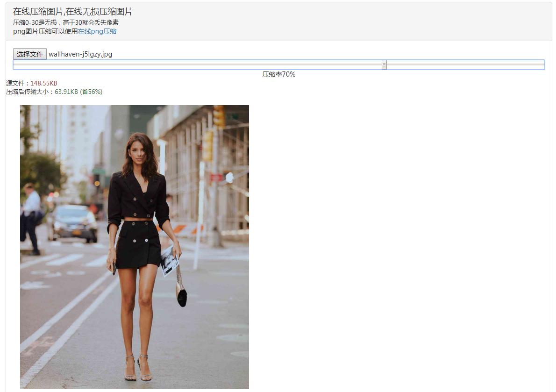Click the 压缩0-30是无损 description line

tap(65, 22)
